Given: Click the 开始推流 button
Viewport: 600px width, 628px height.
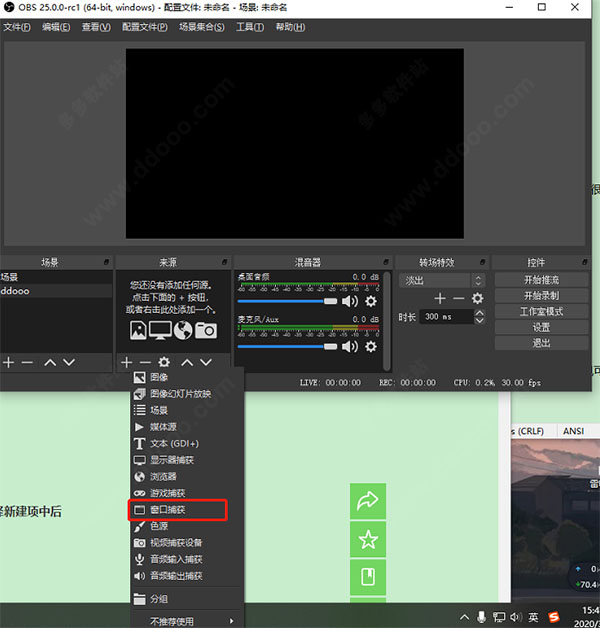Looking at the screenshot, I should (x=541, y=280).
